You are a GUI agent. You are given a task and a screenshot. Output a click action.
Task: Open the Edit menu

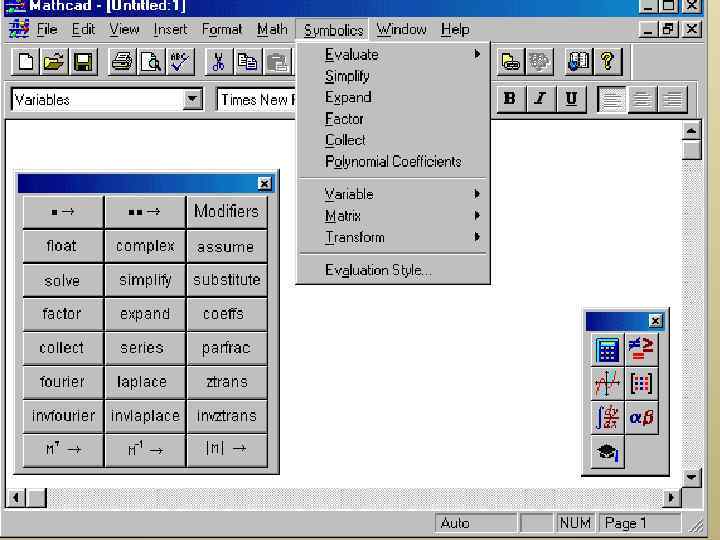click(x=83, y=30)
